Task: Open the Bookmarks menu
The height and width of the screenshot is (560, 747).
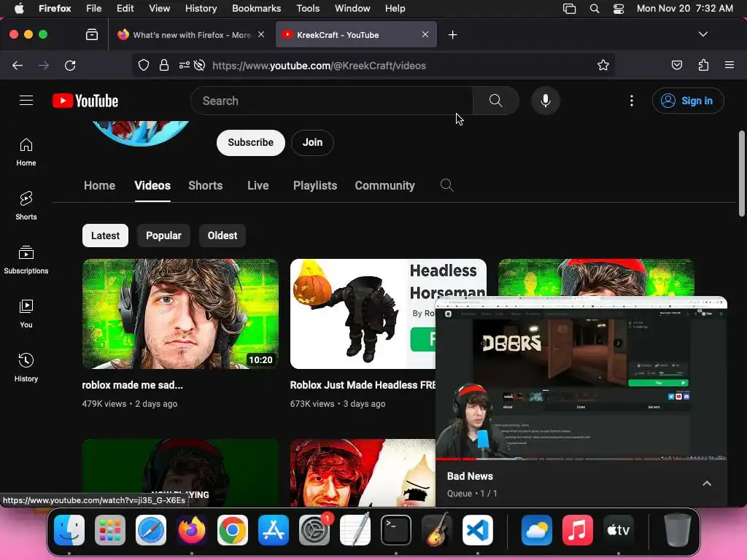Action: tap(256, 9)
